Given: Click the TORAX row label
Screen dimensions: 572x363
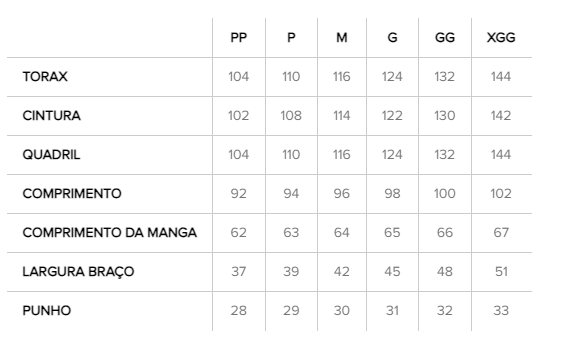Looking at the screenshot, I should [x=45, y=77].
